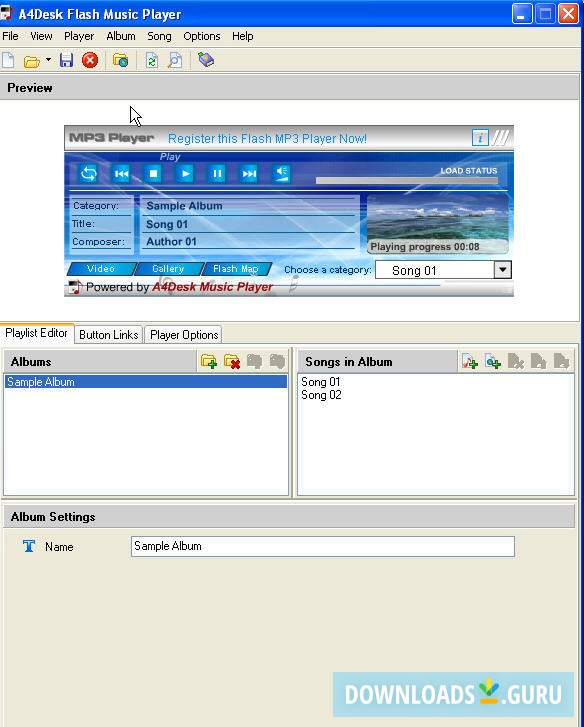Stop playback in the player preview
This screenshot has height=727, width=584.
coord(153,174)
